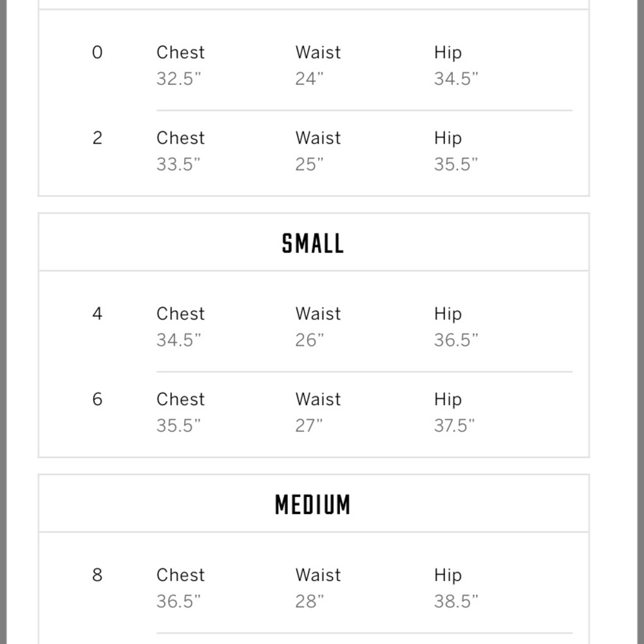Click size 2 row number
Viewport: 644px width, 644px height.
tap(97, 138)
